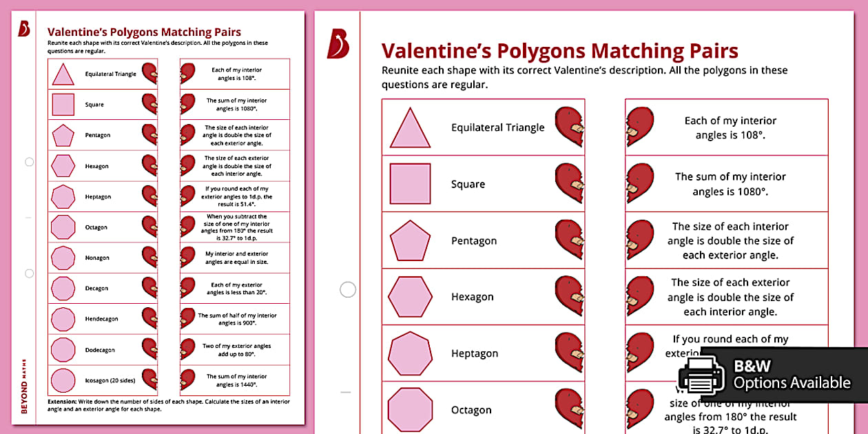Click the half-heart beside the enlarged 1080° description
Viewport: 868px width, 434px height.
pos(639,184)
